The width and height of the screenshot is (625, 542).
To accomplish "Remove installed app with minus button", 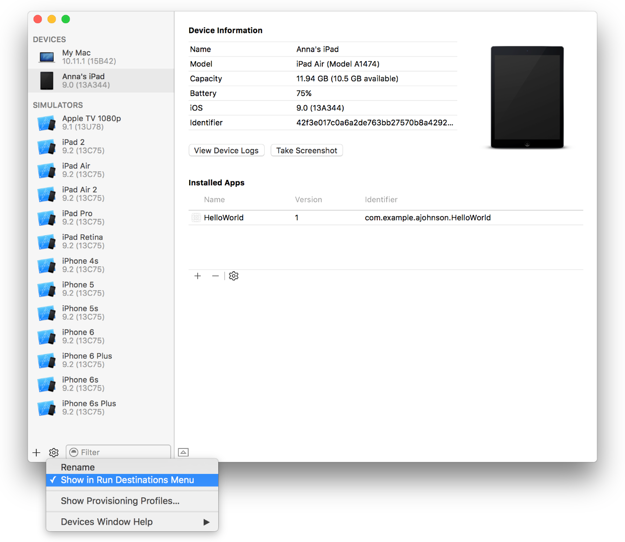I will pyautogui.click(x=215, y=276).
